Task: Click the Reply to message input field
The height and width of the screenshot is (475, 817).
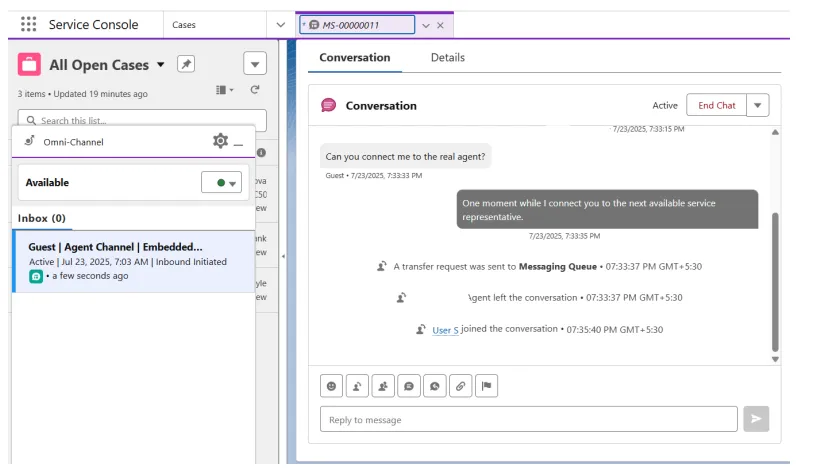Action: (528, 419)
